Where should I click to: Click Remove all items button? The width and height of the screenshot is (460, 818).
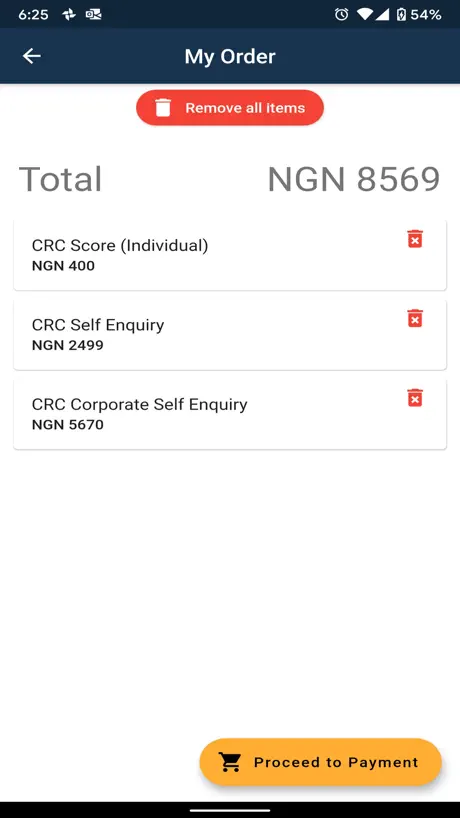tap(230, 107)
